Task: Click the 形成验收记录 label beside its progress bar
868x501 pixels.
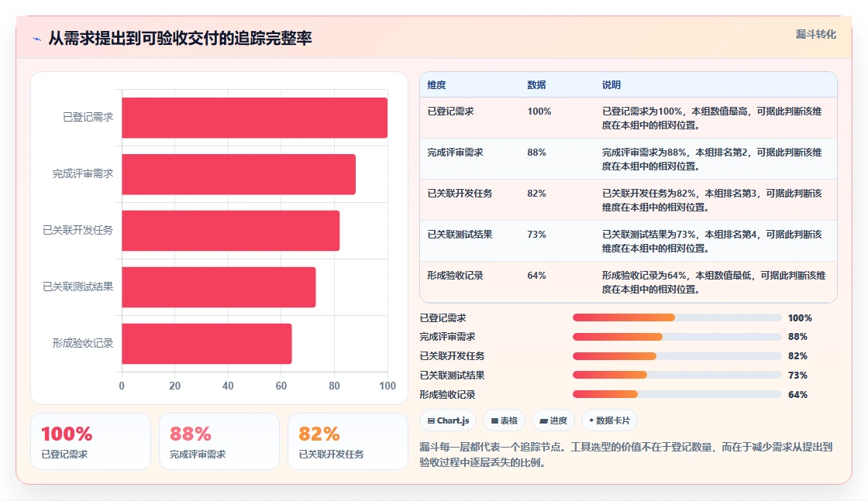Action: pyautogui.click(x=447, y=394)
